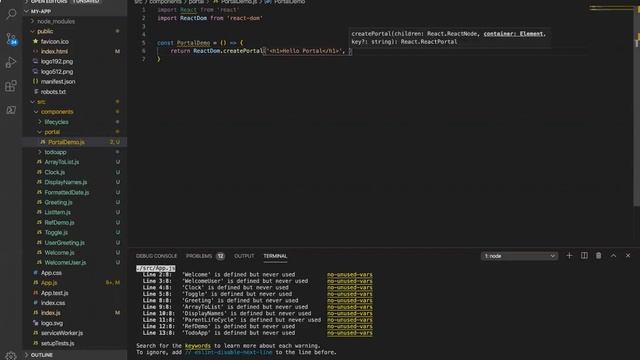This screenshot has width=640, height=360.
Task: Open Clock.js file
Action: point(55,172)
